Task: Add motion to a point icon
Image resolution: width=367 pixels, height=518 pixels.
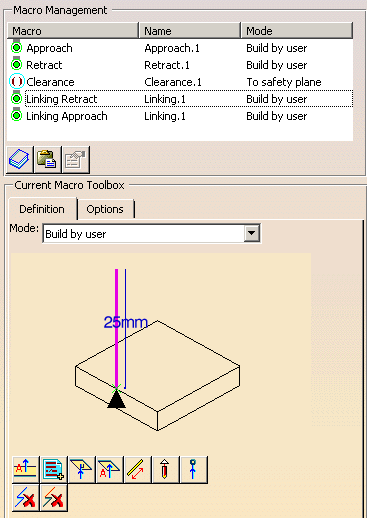Action: coord(193,470)
